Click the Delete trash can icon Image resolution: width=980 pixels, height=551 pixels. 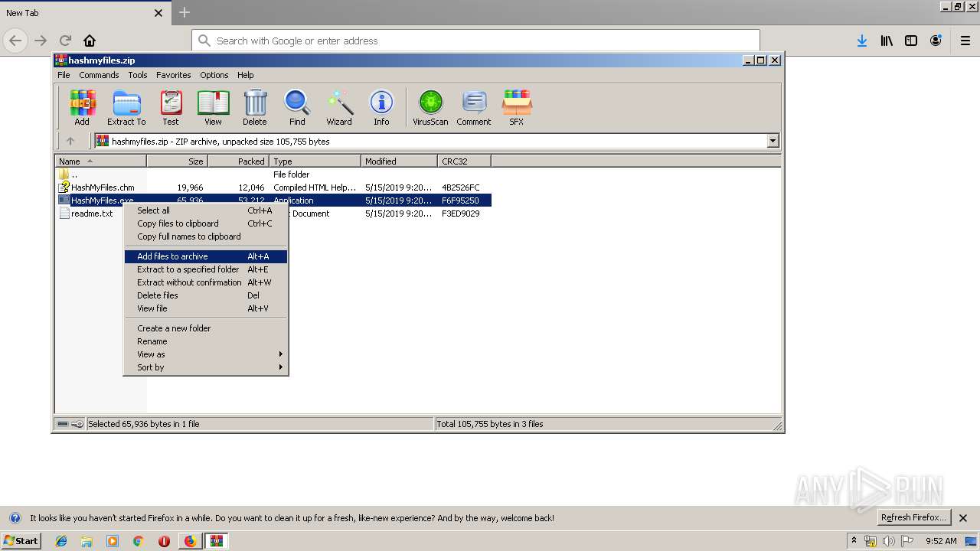pyautogui.click(x=255, y=107)
